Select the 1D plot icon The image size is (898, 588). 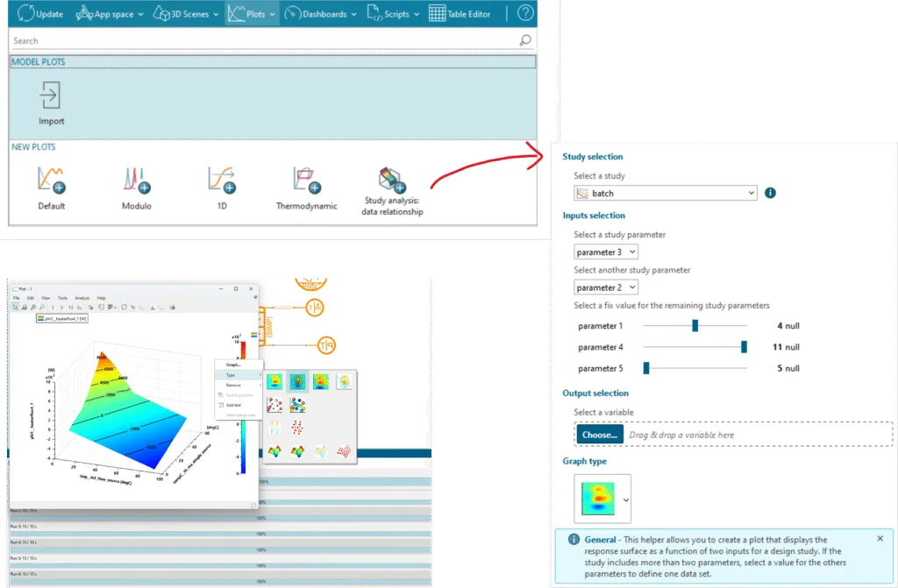point(221,181)
